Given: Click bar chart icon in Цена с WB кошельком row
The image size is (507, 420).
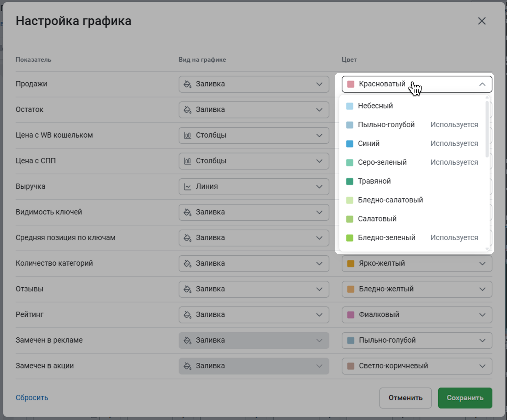Looking at the screenshot, I should coord(187,135).
